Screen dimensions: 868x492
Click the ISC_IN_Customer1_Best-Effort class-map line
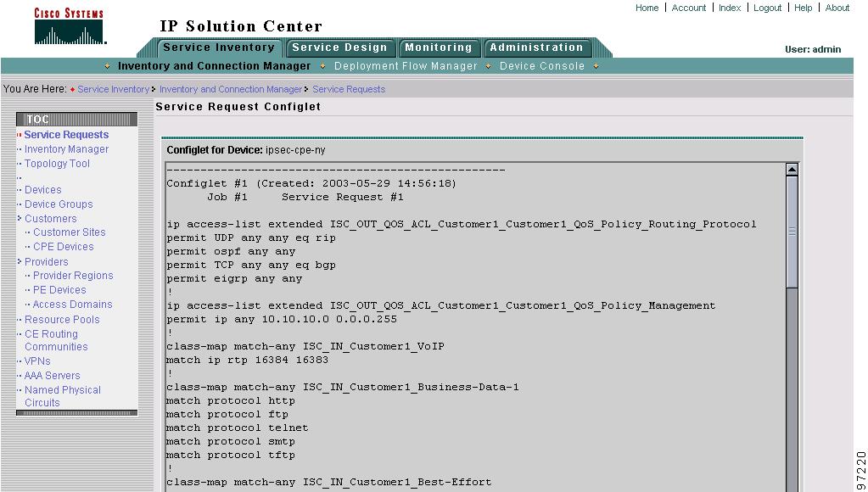[x=329, y=482]
